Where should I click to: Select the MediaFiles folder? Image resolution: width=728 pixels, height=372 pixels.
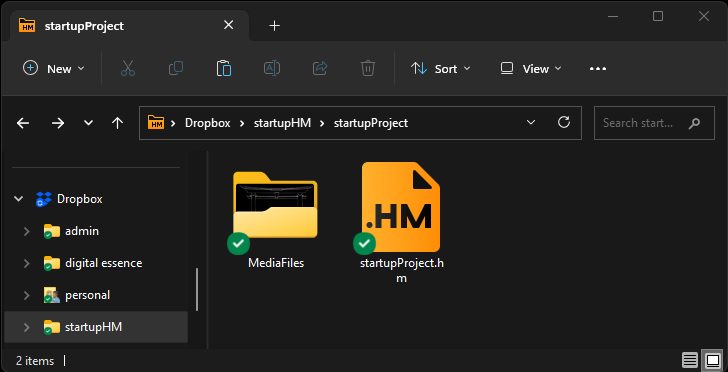[x=275, y=205]
